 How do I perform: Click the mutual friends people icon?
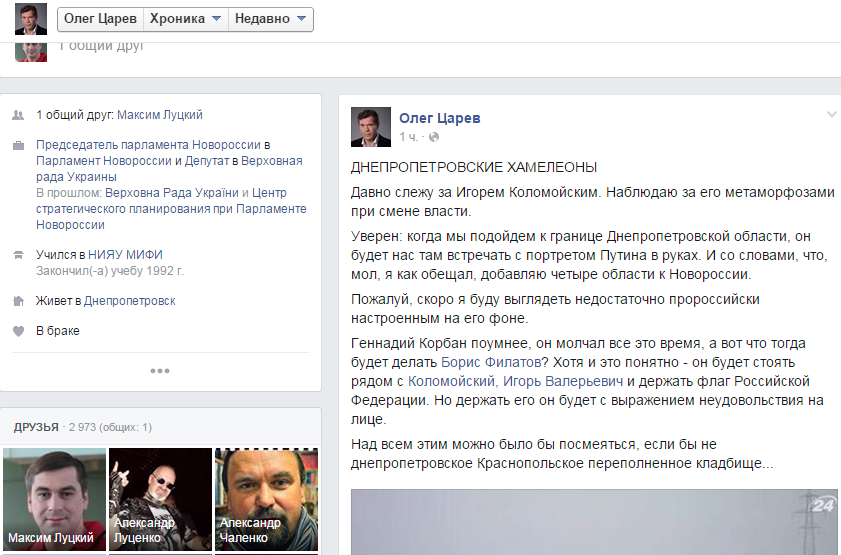click(x=18, y=115)
